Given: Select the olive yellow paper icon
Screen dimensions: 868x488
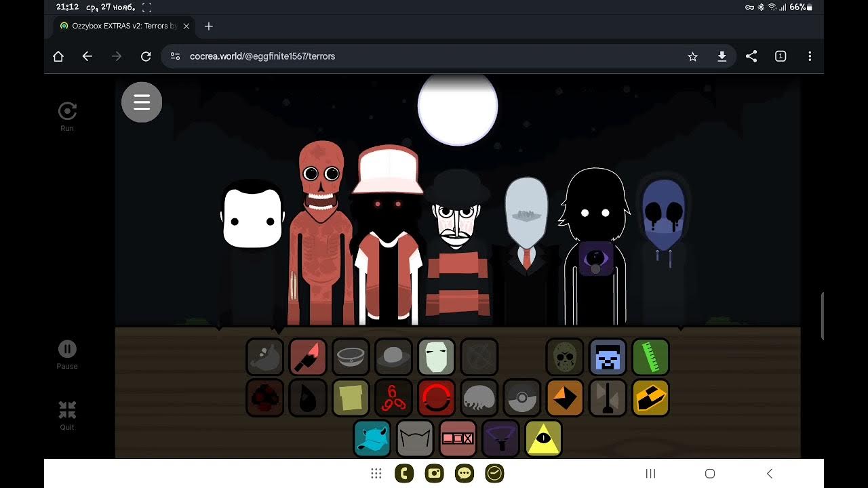Looking at the screenshot, I should pos(351,398).
